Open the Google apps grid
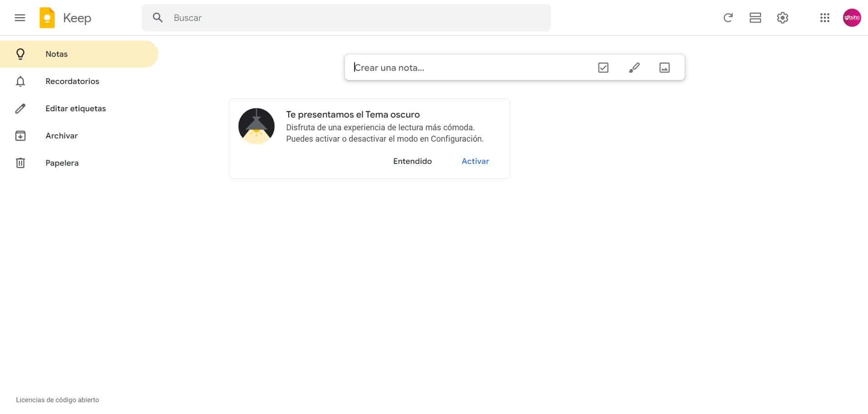 coord(825,18)
